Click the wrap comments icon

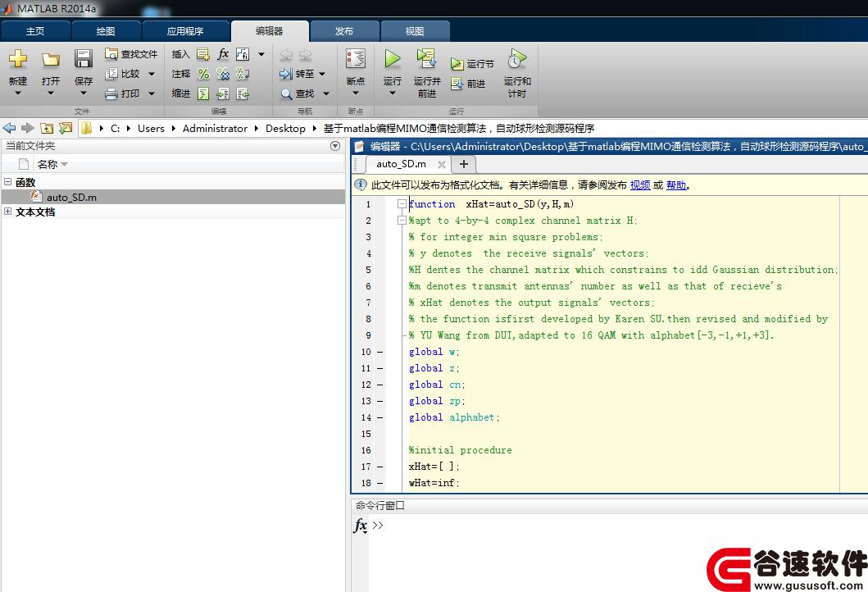(243, 74)
